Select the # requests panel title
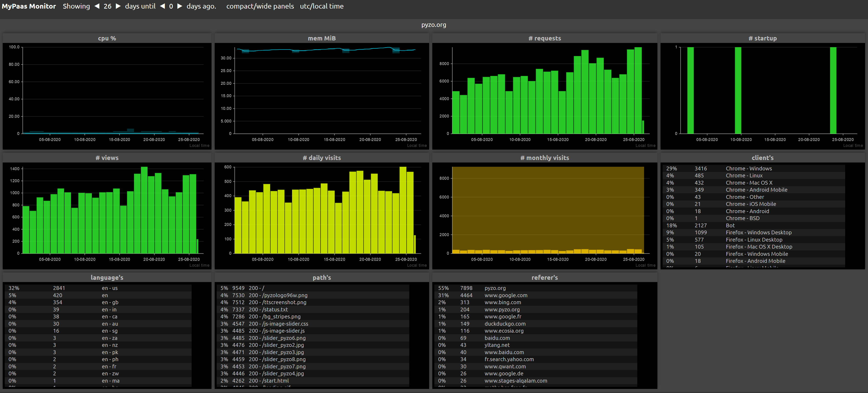The height and width of the screenshot is (393, 868). click(545, 38)
